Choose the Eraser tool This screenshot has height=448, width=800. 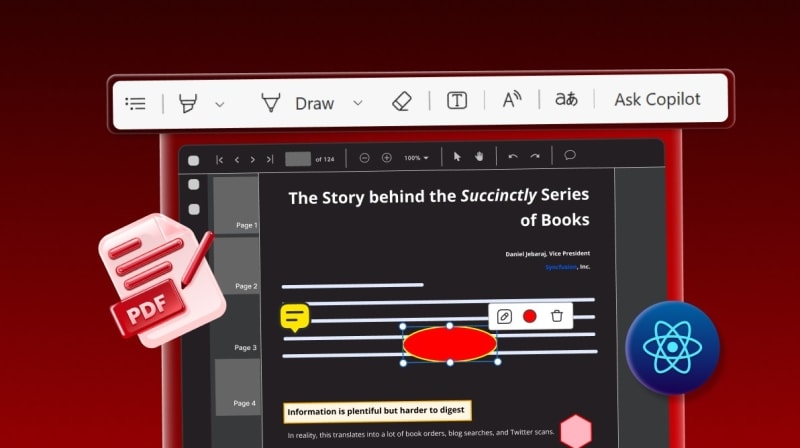coord(402,102)
